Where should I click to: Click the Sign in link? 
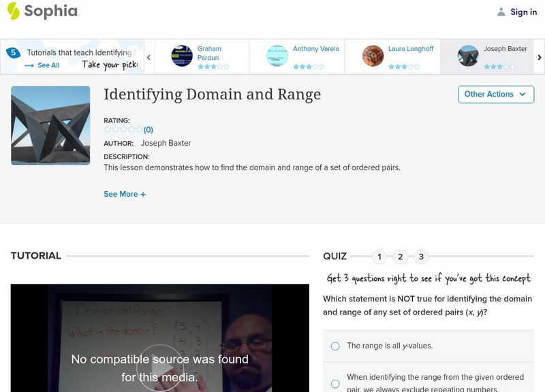(x=523, y=12)
